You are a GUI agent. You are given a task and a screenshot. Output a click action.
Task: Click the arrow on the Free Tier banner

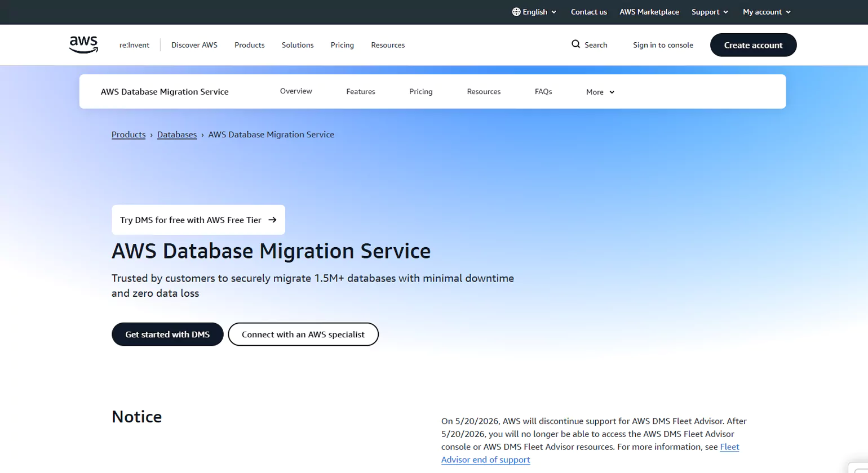[x=272, y=220]
